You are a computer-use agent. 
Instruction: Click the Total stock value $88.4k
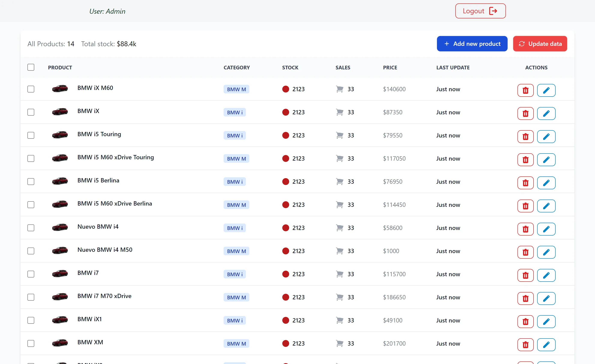pyautogui.click(x=127, y=44)
